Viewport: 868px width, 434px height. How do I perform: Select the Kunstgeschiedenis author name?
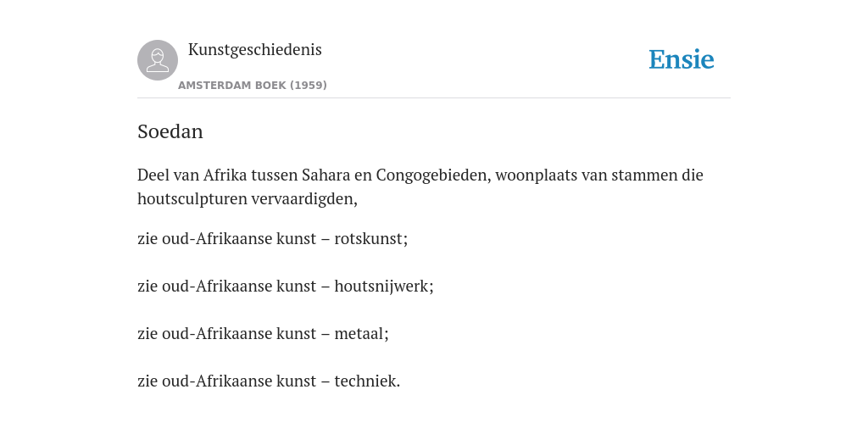tap(254, 50)
